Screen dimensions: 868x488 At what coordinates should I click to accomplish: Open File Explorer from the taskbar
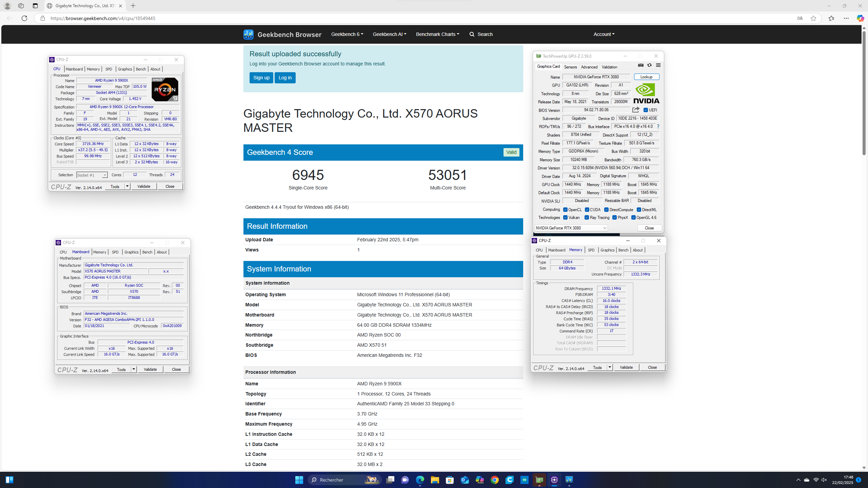(435, 480)
